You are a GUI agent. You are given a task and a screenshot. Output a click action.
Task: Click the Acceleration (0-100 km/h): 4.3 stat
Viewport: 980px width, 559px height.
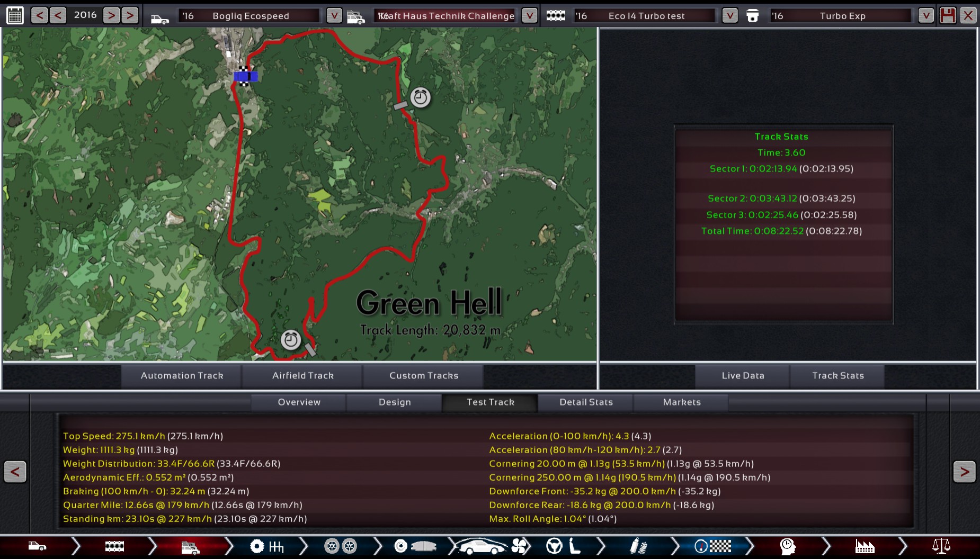pyautogui.click(x=570, y=436)
